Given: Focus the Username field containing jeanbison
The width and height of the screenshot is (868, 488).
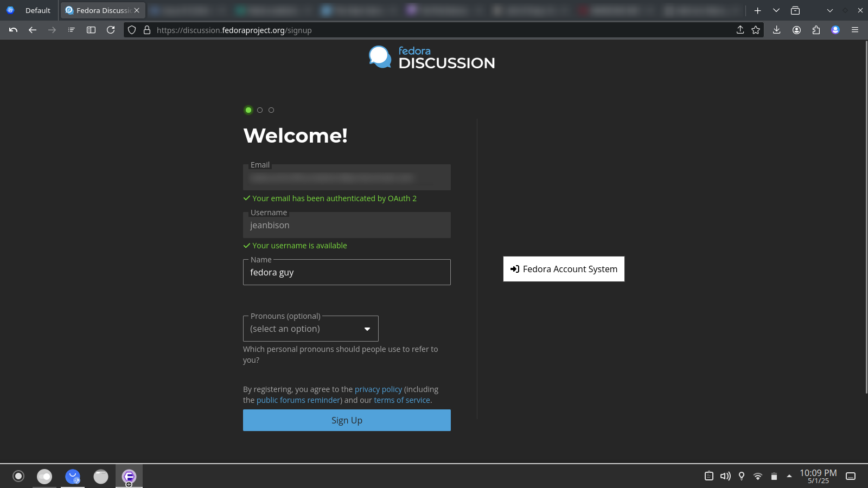Looking at the screenshot, I should (x=347, y=225).
